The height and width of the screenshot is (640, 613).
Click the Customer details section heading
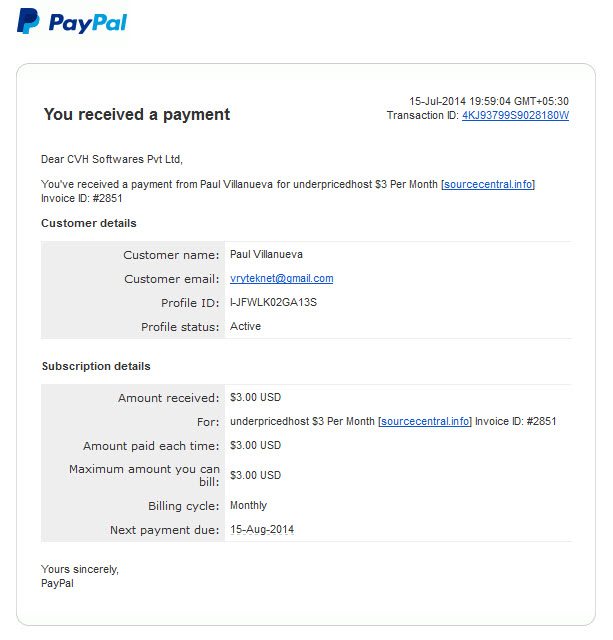89,223
